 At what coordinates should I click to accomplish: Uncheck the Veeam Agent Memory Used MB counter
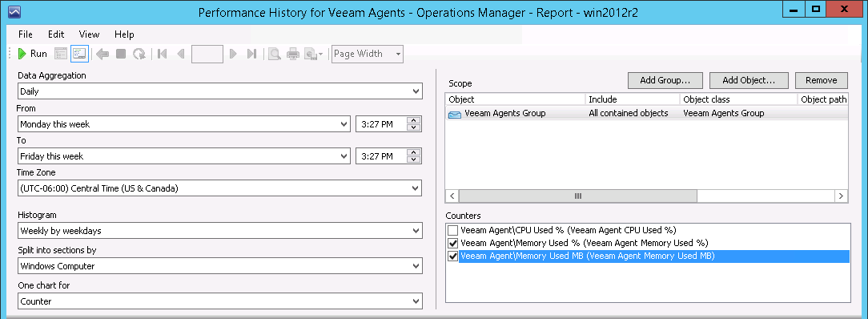click(x=453, y=256)
